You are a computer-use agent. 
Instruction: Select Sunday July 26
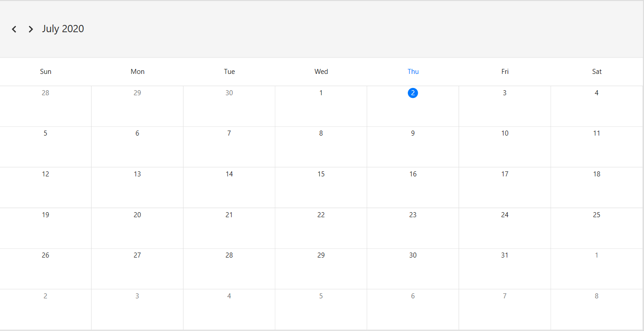45,269
